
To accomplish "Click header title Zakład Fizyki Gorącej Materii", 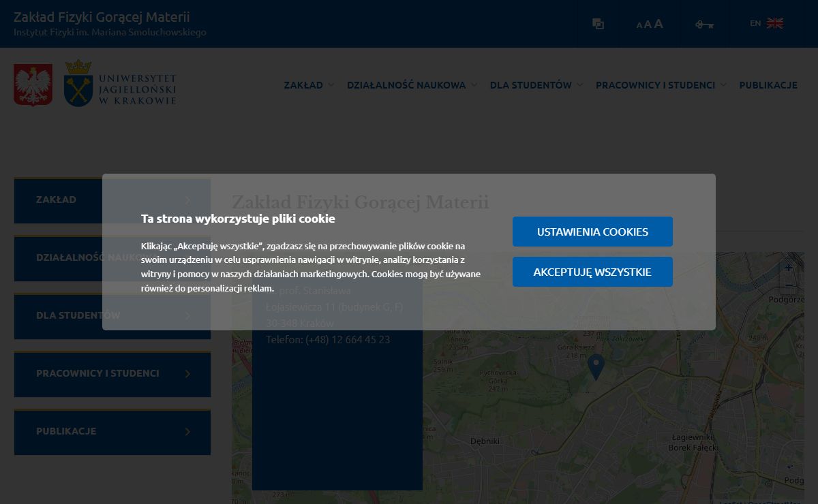I will click(x=102, y=17).
